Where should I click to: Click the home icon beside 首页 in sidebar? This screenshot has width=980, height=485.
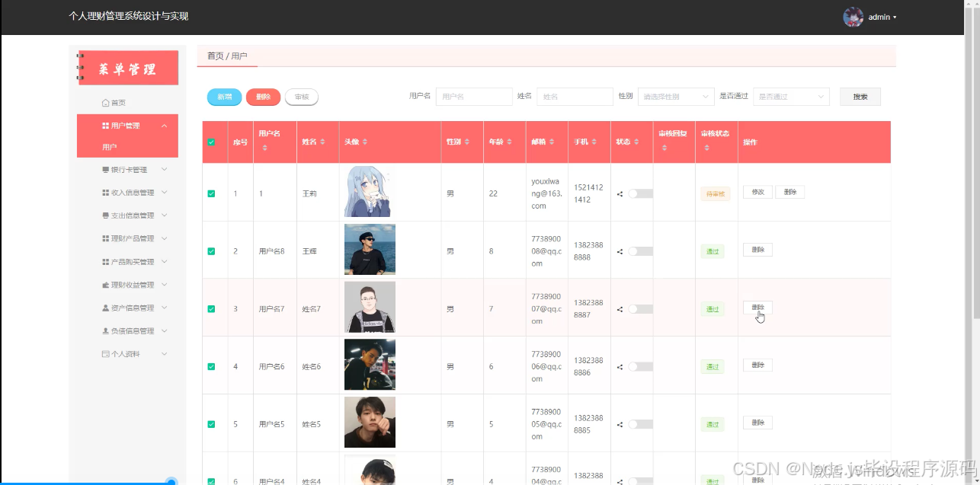pos(106,103)
